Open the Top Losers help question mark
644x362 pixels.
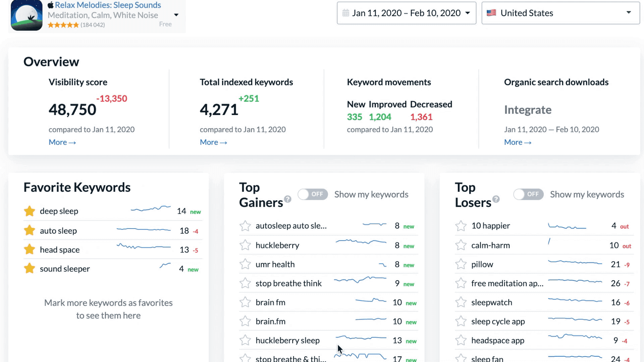[x=496, y=199]
